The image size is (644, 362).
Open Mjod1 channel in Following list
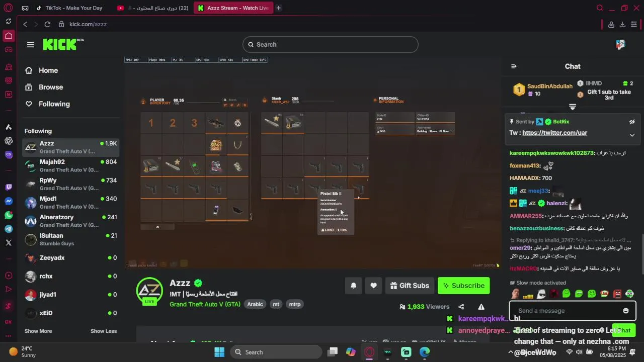click(x=70, y=203)
